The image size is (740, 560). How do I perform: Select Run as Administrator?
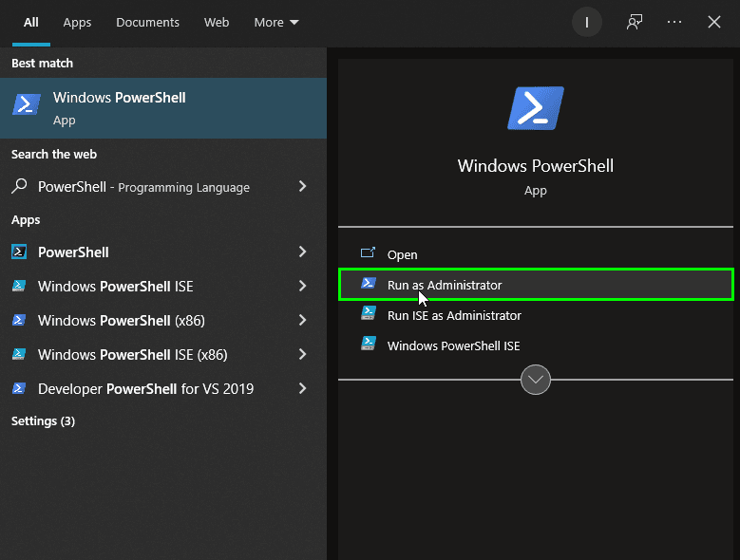tap(536, 285)
